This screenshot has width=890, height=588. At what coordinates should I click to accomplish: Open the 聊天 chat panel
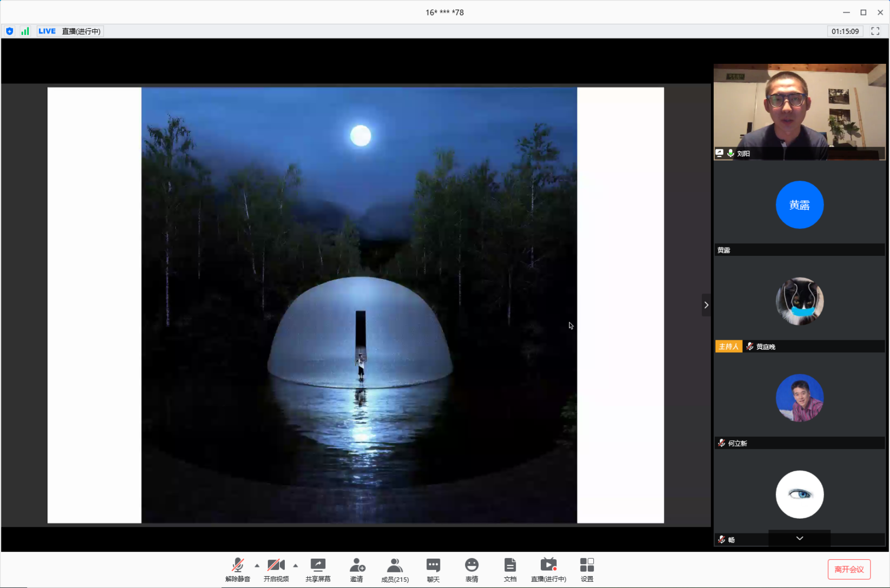tap(433, 569)
